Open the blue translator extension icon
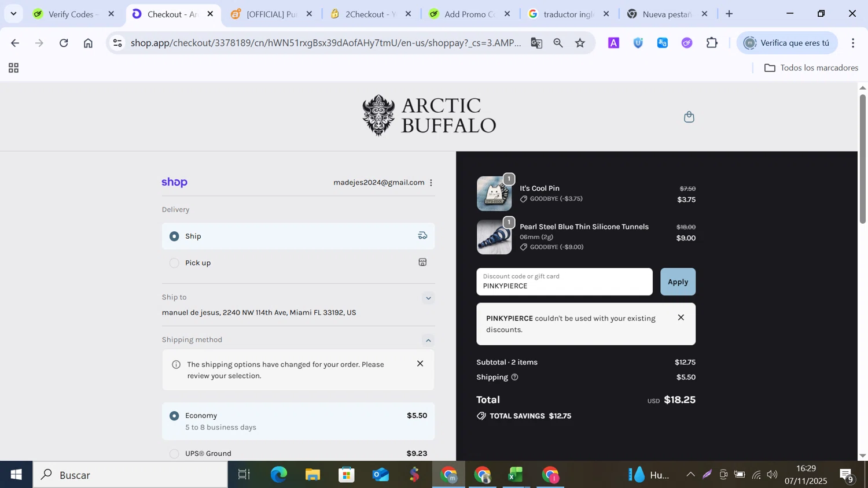The image size is (868, 488). pos(663,43)
